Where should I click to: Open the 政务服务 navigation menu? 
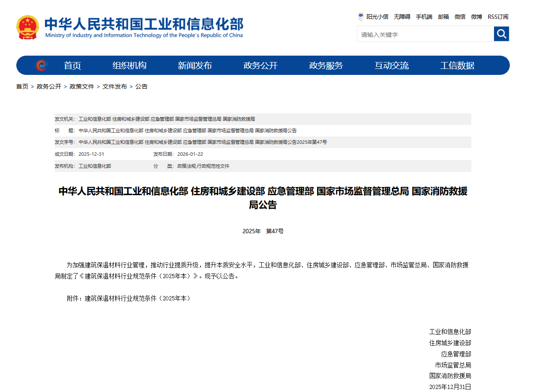(x=326, y=65)
